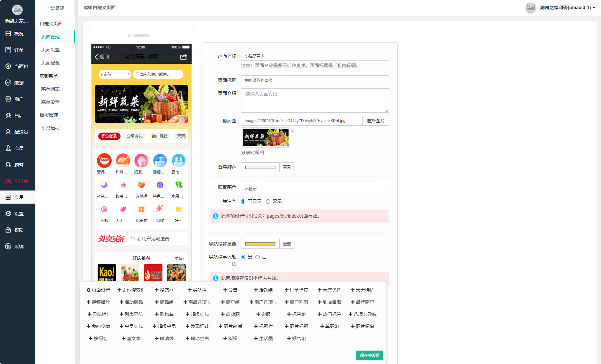Enable 显示 for the 关注条 option
601x364 pixels.
pos(268,201)
